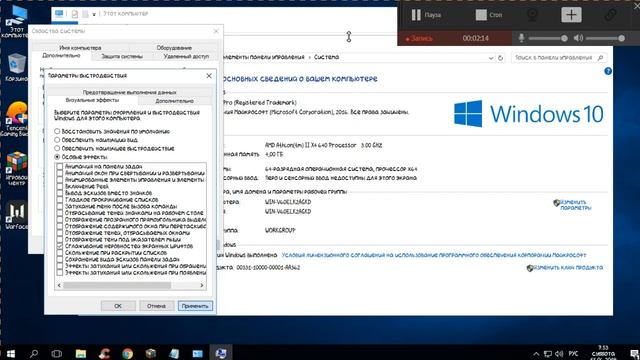Enable Отображение тени под указателем мыши

pyautogui.click(x=60, y=240)
